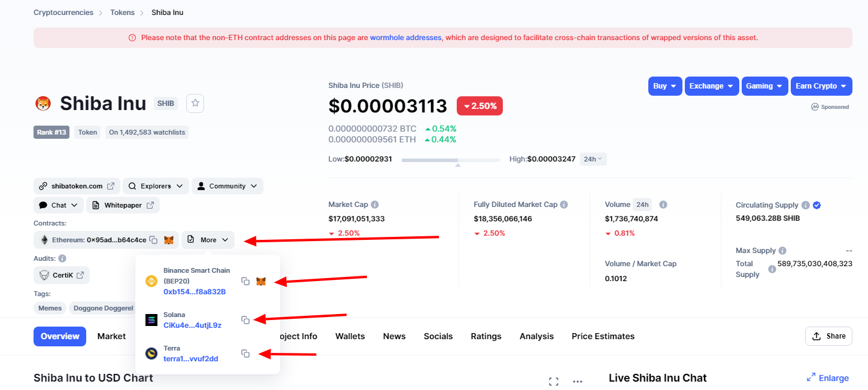Add Ethereum contract to MetaMask fox icon
The width and height of the screenshot is (868, 390).
pos(169,240)
